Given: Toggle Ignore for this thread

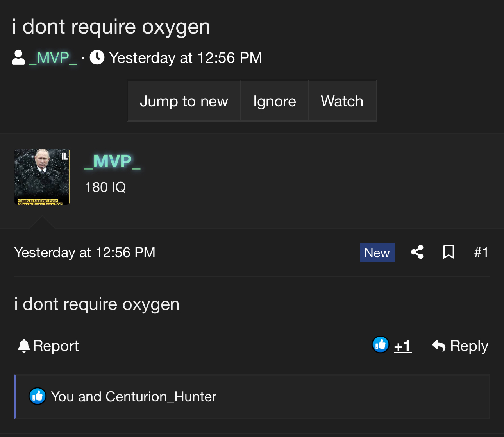Looking at the screenshot, I should click(274, 101).
